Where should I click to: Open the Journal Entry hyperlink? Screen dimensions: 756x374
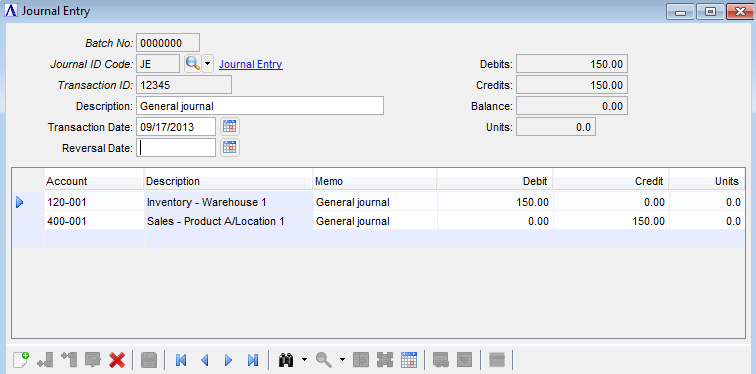point(251,64)
